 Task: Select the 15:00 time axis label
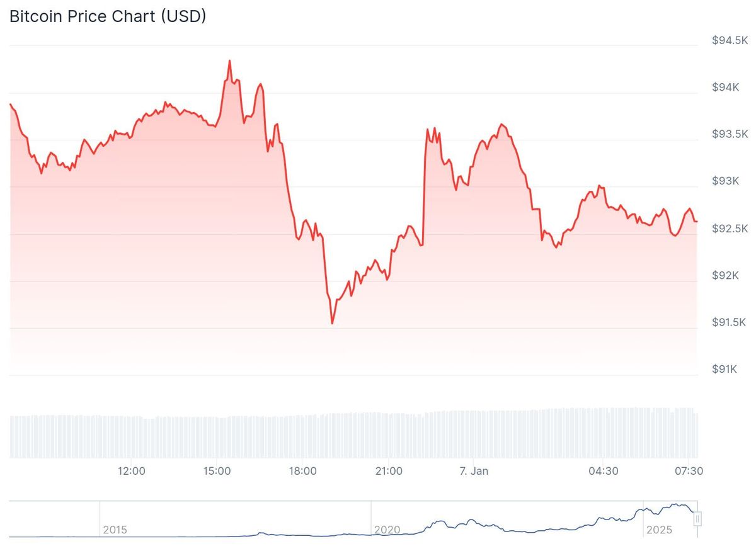click(216, 470)
